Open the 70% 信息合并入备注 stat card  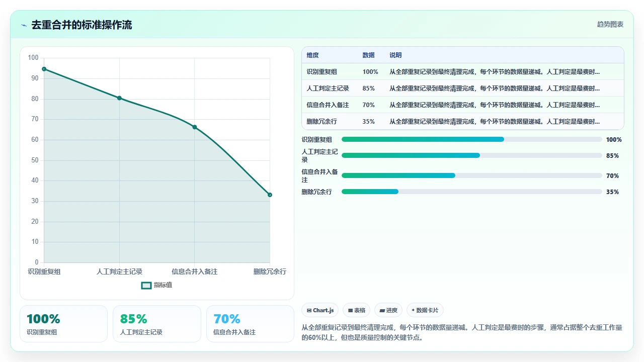[x=250, y=324]
